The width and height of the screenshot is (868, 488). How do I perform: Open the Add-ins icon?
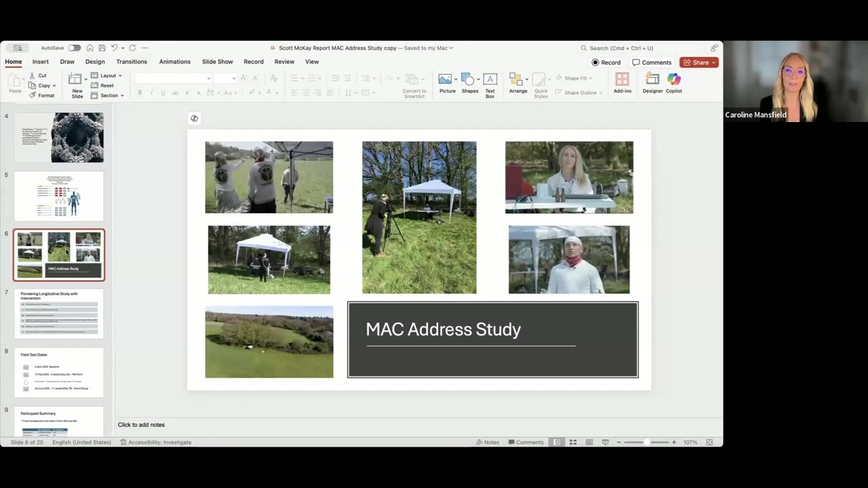coord(622,79)
